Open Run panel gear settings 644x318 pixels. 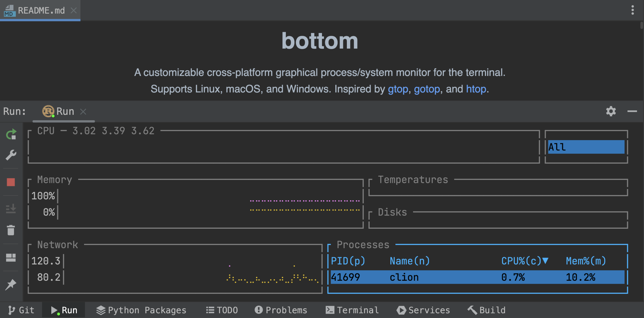pos(611,111)
